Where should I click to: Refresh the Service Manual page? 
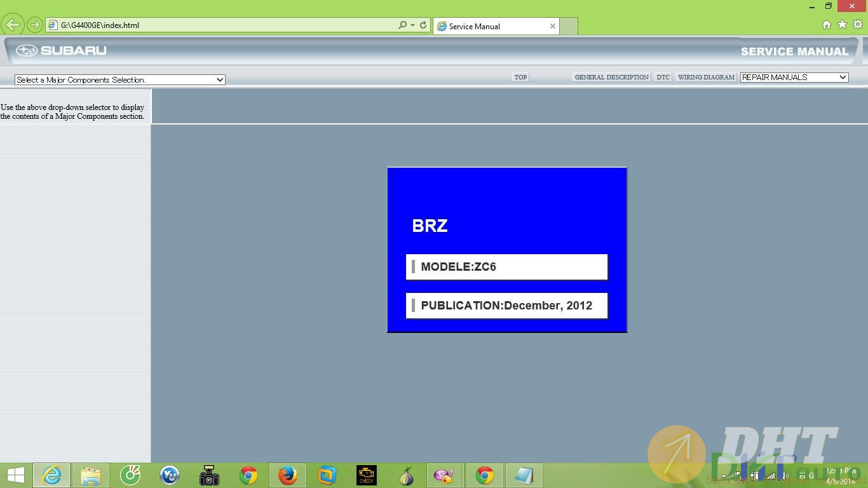[423, 25]
